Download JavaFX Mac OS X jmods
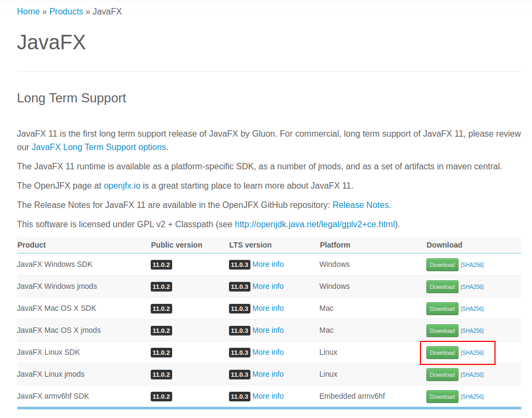 [442, 331]
